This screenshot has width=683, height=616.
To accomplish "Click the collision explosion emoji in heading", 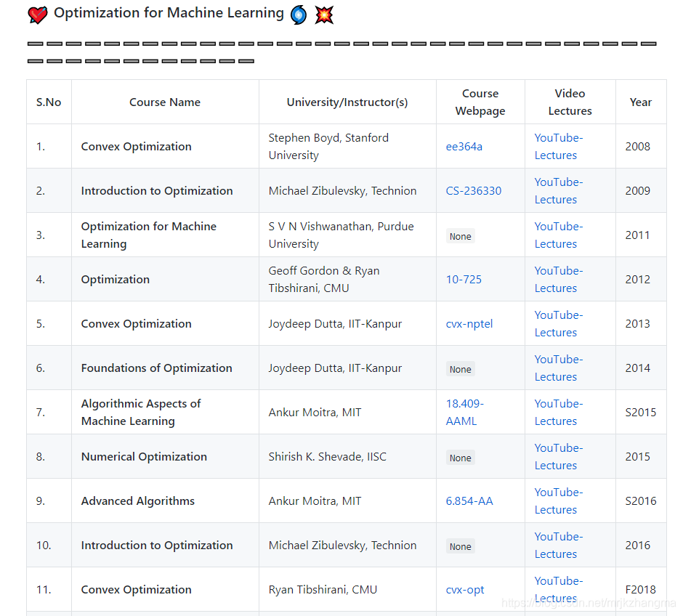I will [x=324, y=15].
